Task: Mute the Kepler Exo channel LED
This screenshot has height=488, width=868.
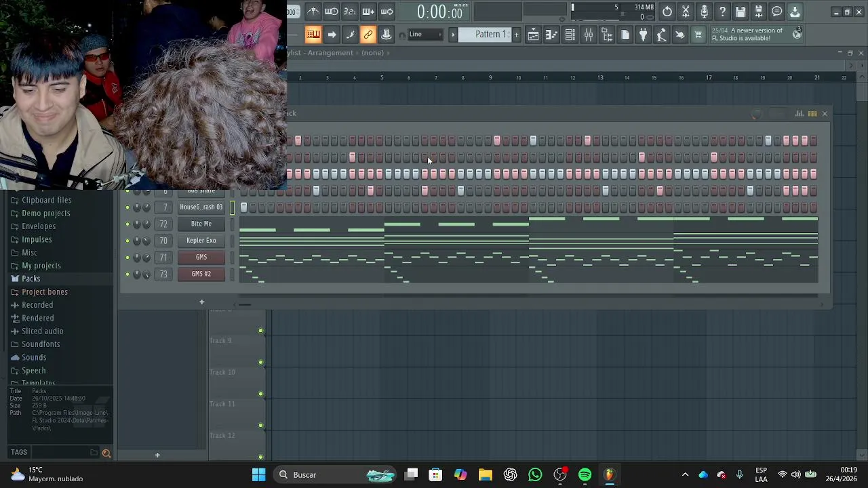Action: [127, 241]
